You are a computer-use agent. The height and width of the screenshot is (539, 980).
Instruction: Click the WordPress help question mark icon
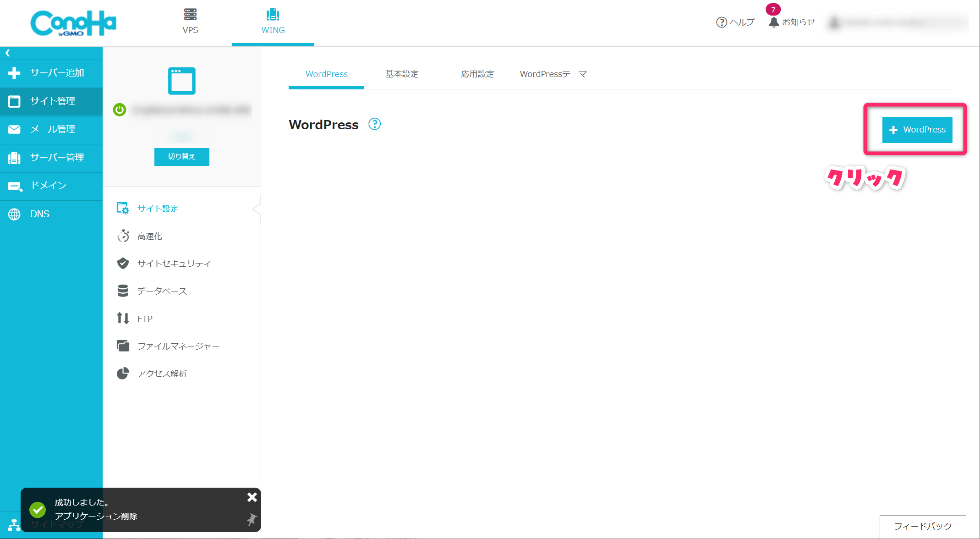[x=374, y=124]
